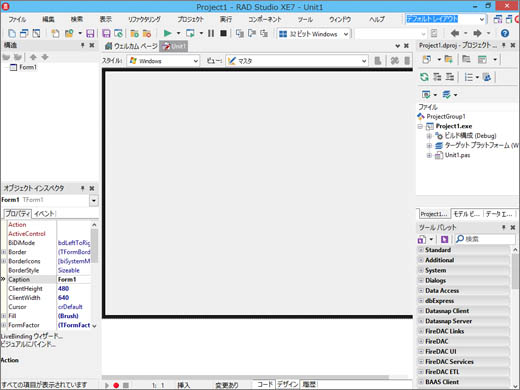The height and width of the screenshot is (390, 520).
Task: Click the play macro icon in status bar
Action: click(x=107, y=385)
